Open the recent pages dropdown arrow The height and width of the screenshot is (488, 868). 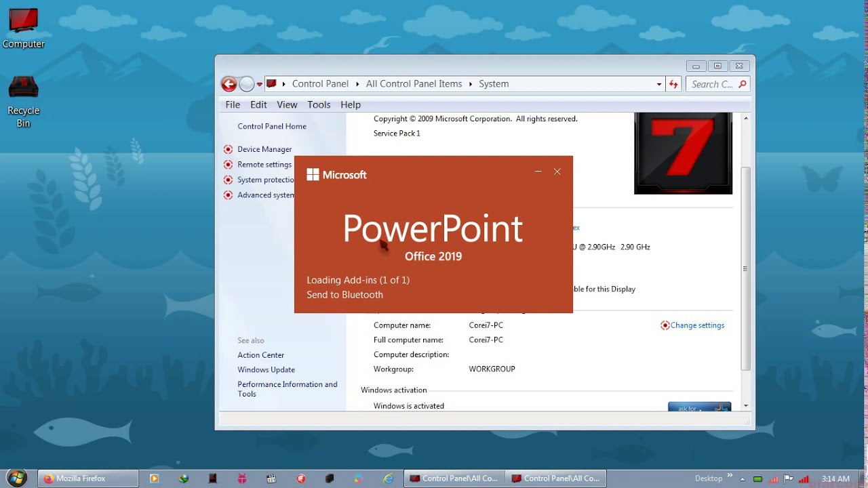[x=260, y=85]
